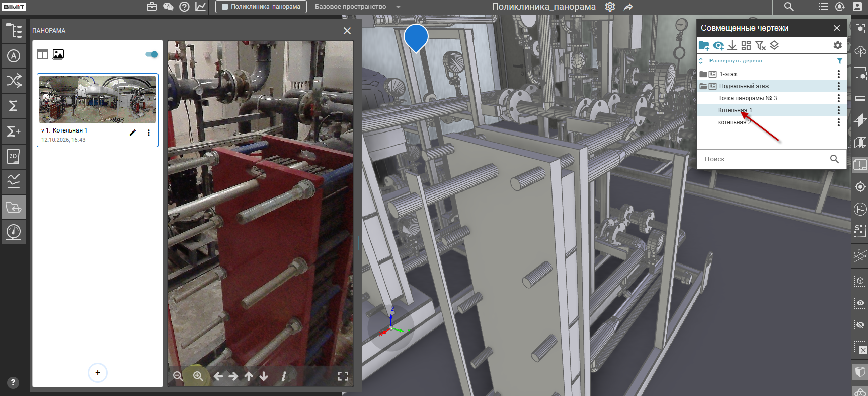The height and width of the screenshot is (396, 868).
Task: Open three-dot menu for котельная 2
Action: [838, 122]
